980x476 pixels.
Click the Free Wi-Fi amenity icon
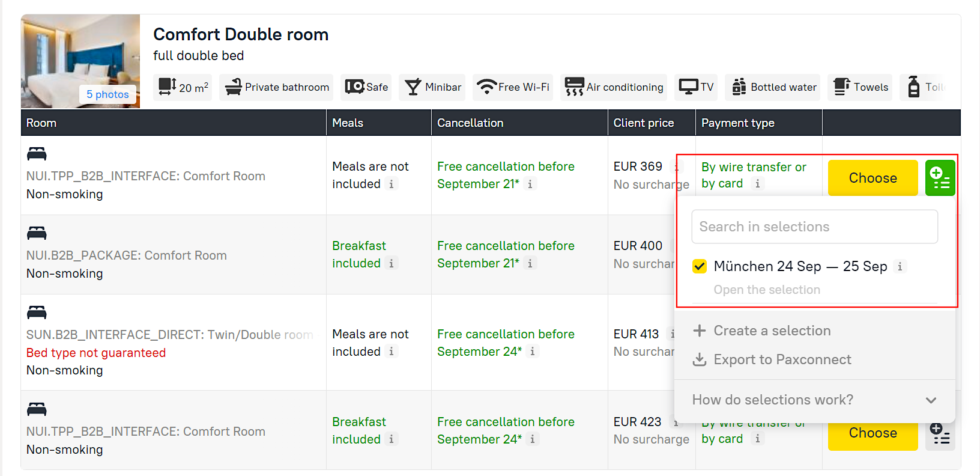tap(486, 87)
